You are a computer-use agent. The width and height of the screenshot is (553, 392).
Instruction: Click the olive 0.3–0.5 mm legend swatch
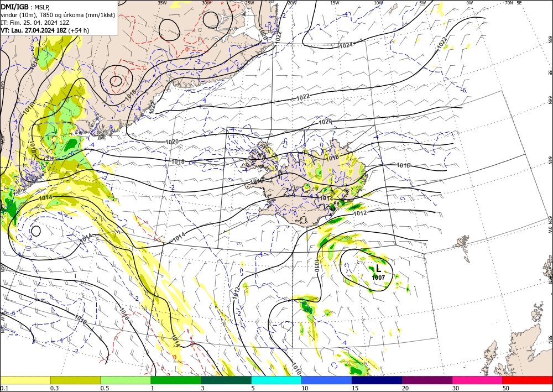(75, 380)
